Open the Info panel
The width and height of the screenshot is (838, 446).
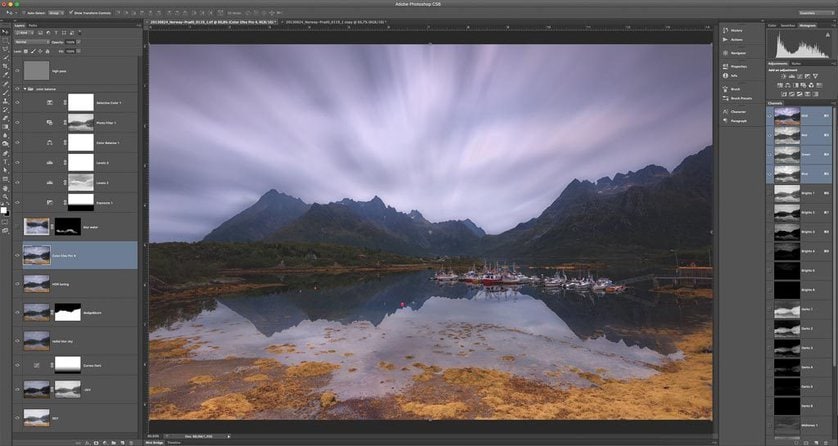(x=733, y=75)
